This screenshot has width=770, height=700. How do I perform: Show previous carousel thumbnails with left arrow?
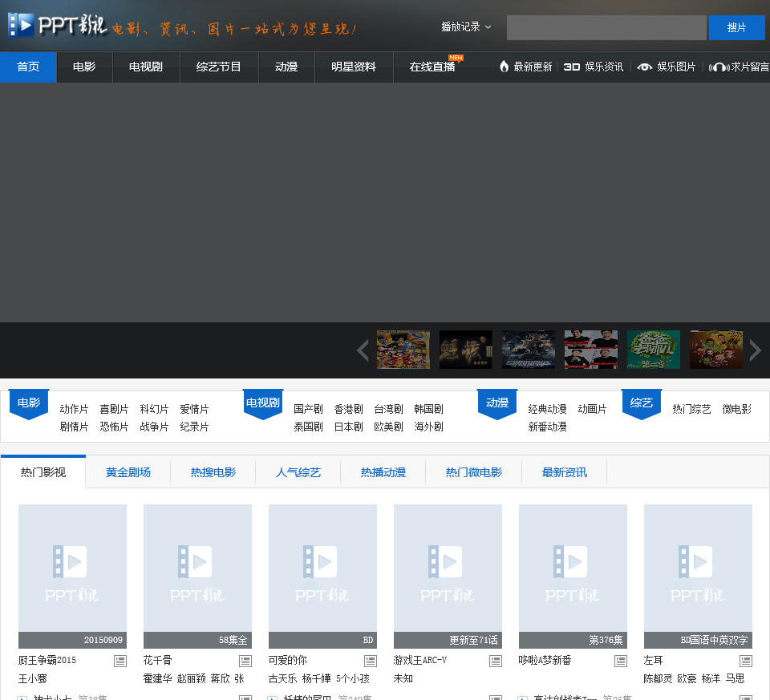pyautogui.click(x=363, y=350)
